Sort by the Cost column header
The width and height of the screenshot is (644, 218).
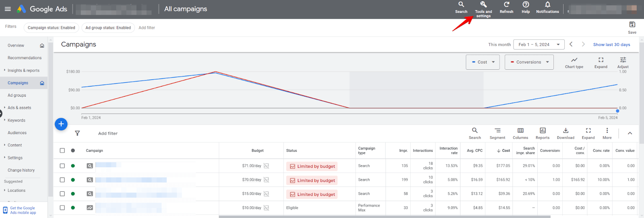[x=503, y=151]
